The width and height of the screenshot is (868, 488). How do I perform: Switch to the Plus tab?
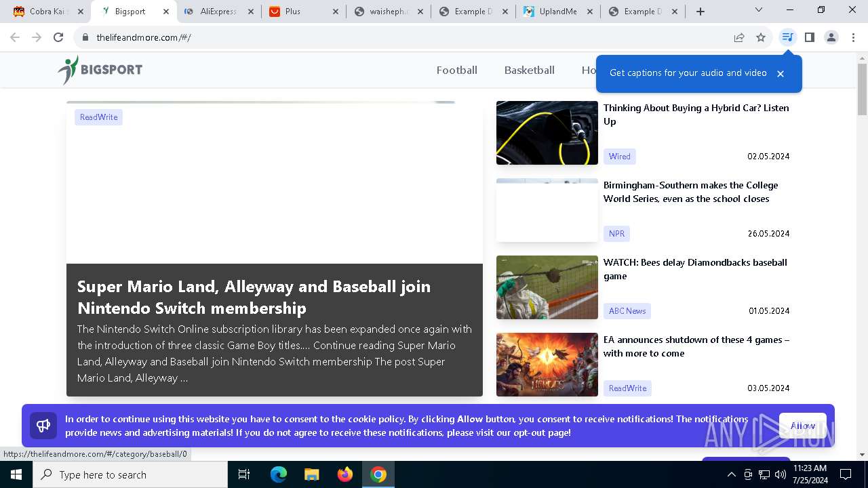click(302, 12)
